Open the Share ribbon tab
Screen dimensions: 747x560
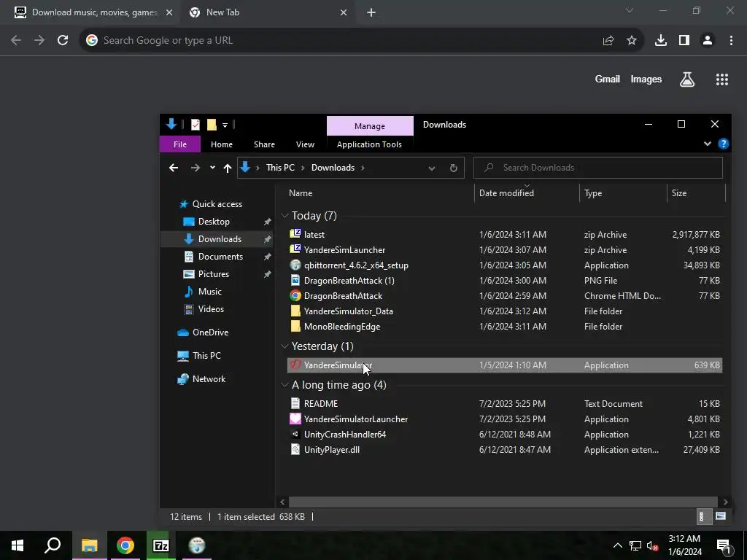(264, 144)
